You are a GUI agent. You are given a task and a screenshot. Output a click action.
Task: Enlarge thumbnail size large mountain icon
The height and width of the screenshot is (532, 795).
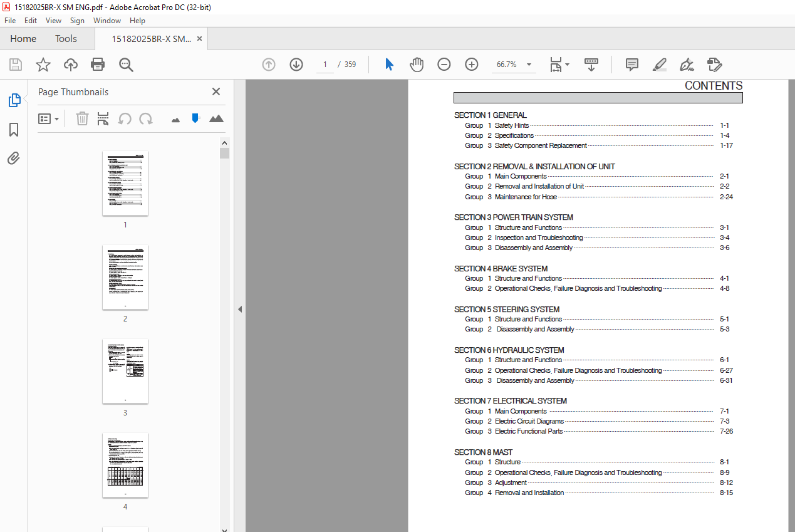pyautogui.click(x=216, y=118)
